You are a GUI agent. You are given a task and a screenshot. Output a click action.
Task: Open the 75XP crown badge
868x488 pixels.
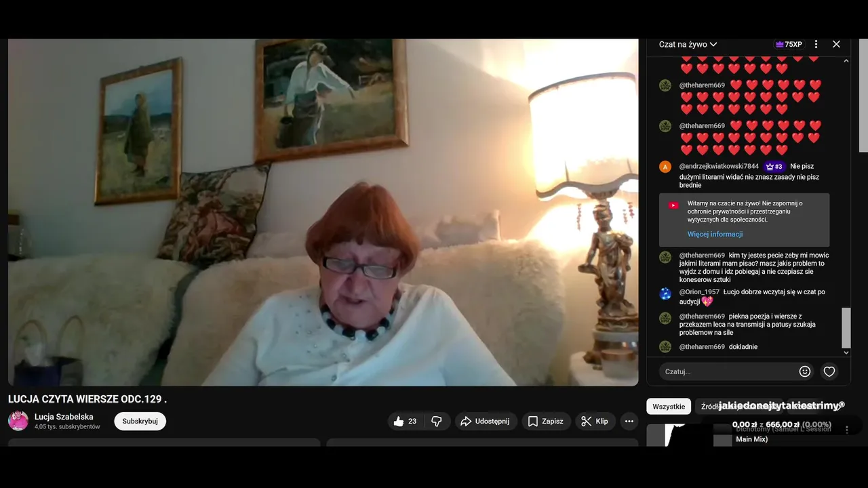click(x=789, y=44)
